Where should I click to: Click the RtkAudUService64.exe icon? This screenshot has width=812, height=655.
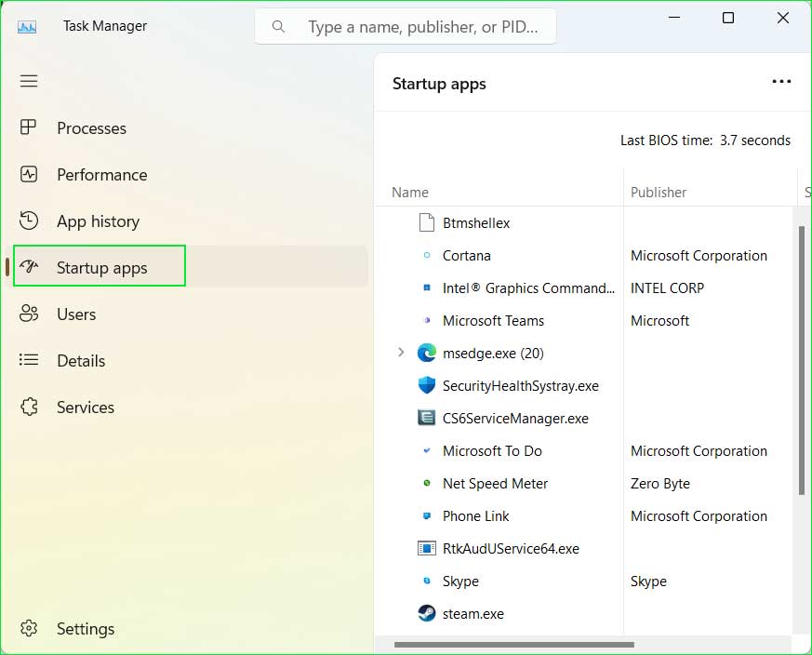tap(426, 548)
